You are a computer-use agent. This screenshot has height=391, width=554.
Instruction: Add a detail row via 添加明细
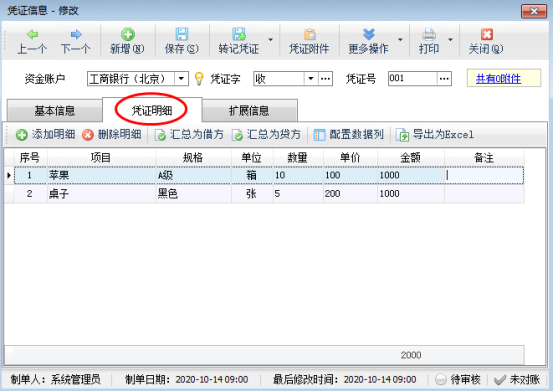[45, 135]
